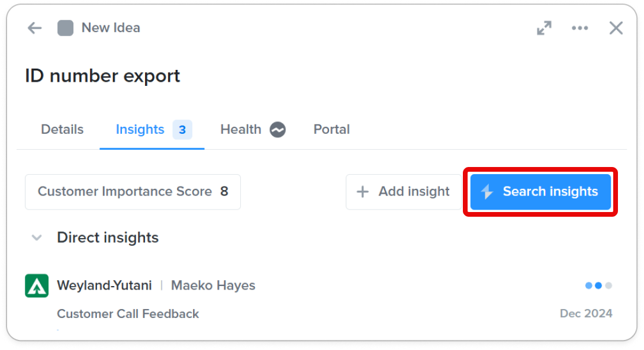
Task: Open the Customer Importance Score box
Action: pyautogui.click(x=133, y=192)
